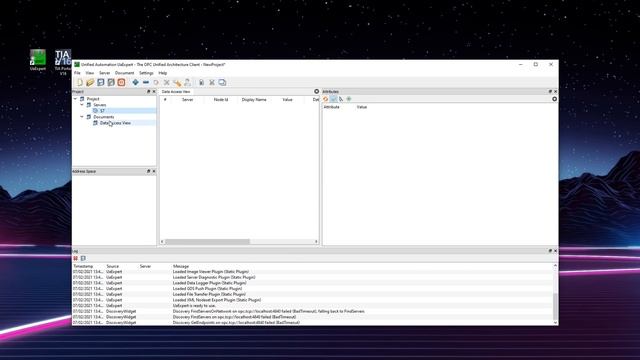
Task: Sort Data Access View by Value column
Action: (287, 100)
